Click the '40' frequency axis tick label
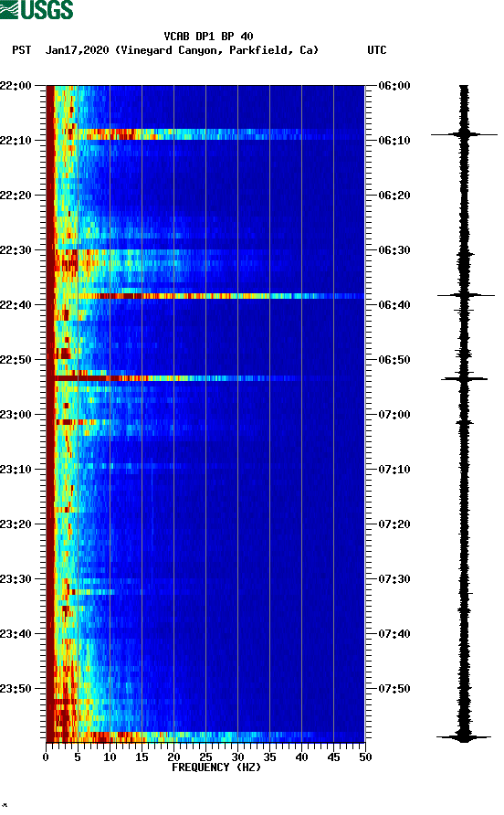 [x=301, y=757]
